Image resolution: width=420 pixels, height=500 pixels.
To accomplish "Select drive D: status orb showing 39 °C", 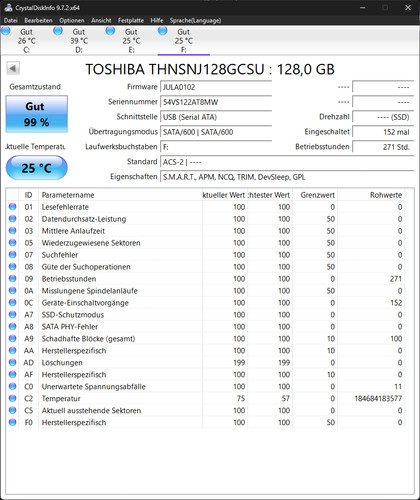I will (x=58, y=31).
